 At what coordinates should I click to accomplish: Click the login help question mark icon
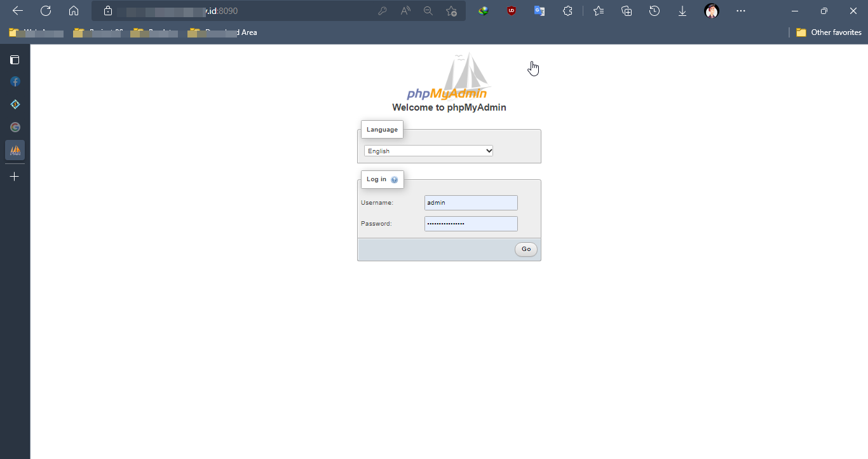pyautogui.click(x=394, y=180)
